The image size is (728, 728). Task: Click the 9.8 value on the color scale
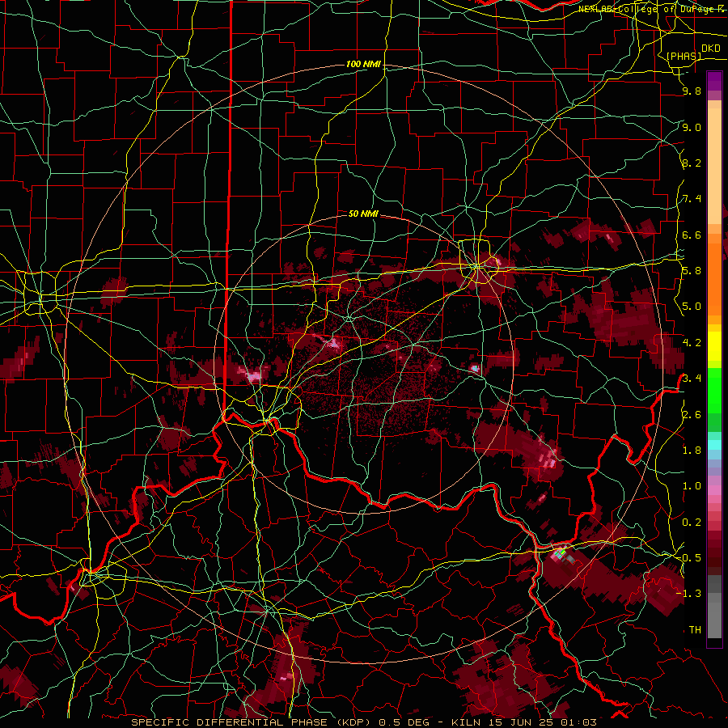point(692,91)
